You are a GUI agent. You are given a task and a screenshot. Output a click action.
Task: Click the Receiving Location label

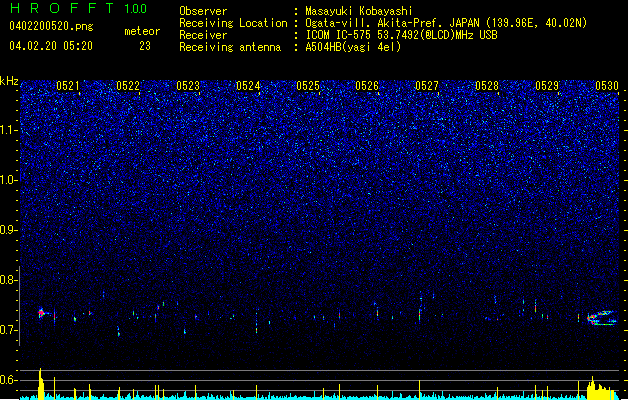pos(233,23)
